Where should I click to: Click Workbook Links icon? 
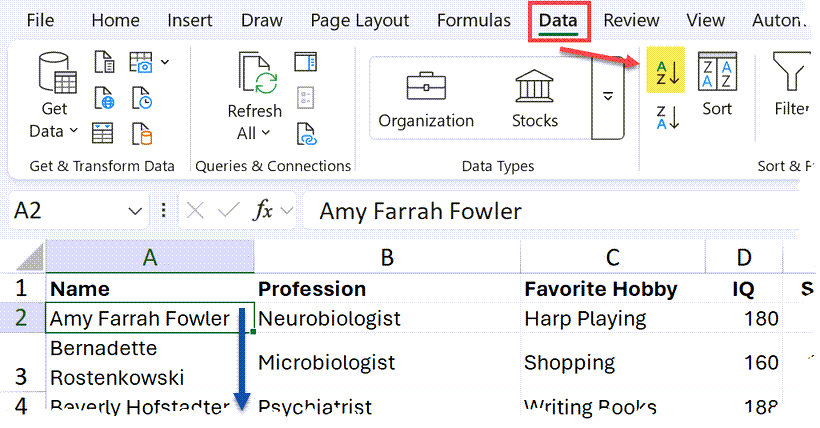306,133
